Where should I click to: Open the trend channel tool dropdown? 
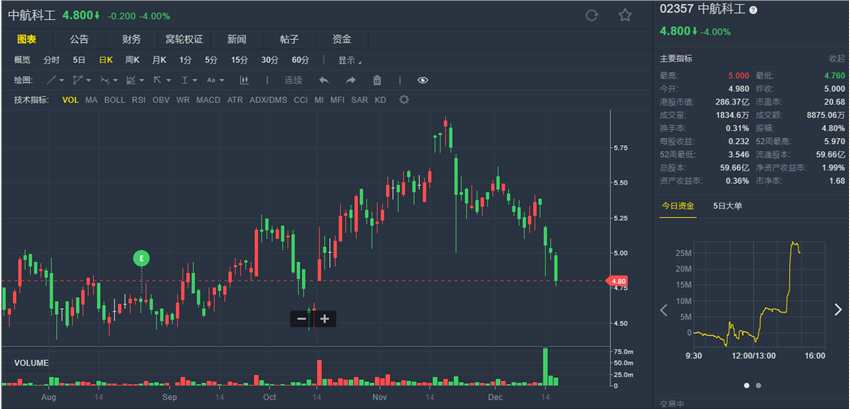82,80
